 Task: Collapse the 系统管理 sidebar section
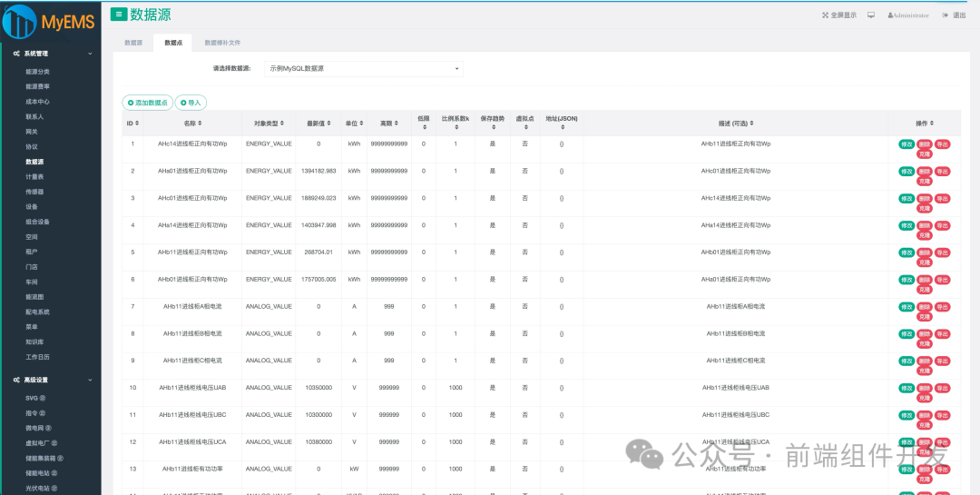pos(51,54)
